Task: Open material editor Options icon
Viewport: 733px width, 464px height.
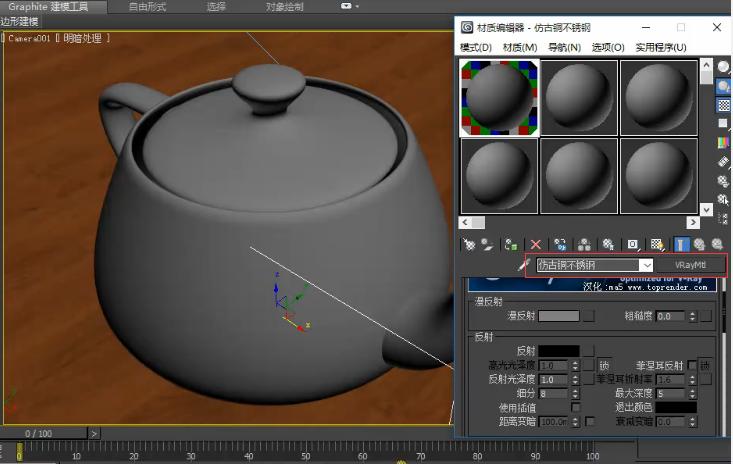Action: coord(723,180)
